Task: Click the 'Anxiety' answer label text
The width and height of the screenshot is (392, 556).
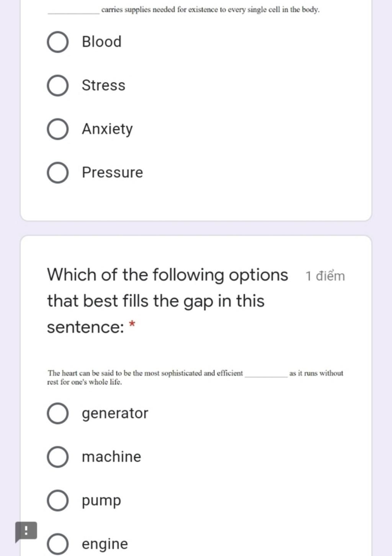Action: (107, 129)
